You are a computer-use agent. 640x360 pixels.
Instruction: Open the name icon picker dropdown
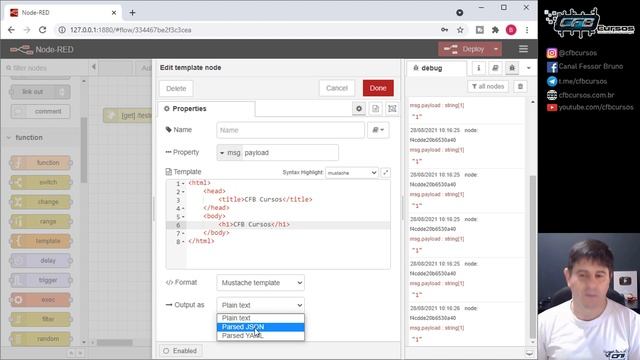(x=378, y=130)
